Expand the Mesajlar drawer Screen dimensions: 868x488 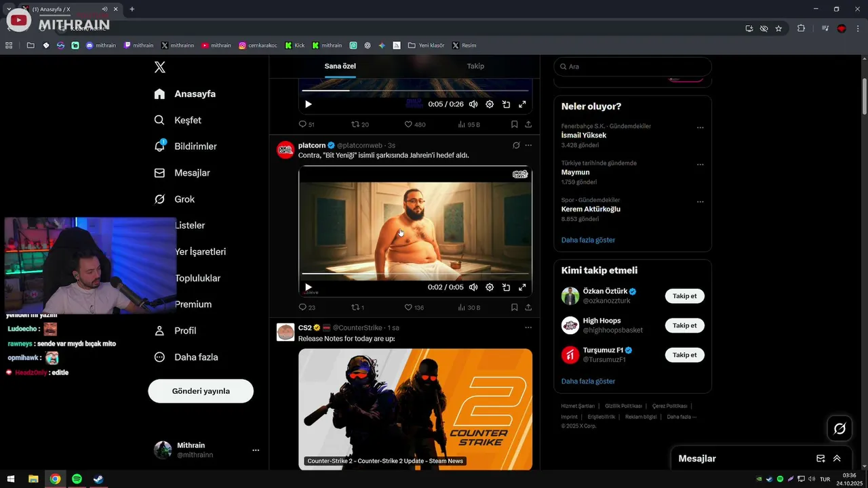[x=837, y=459]
